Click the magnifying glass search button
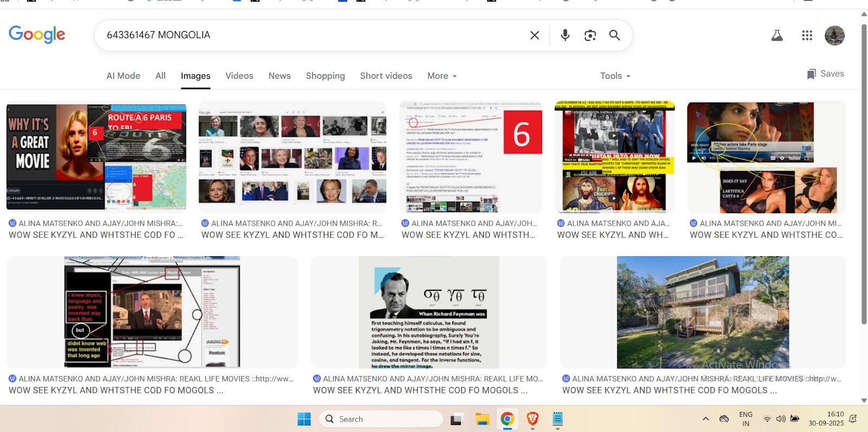This screenshot has width=868, height=432. pyautogui.click(x=614, y=35)
